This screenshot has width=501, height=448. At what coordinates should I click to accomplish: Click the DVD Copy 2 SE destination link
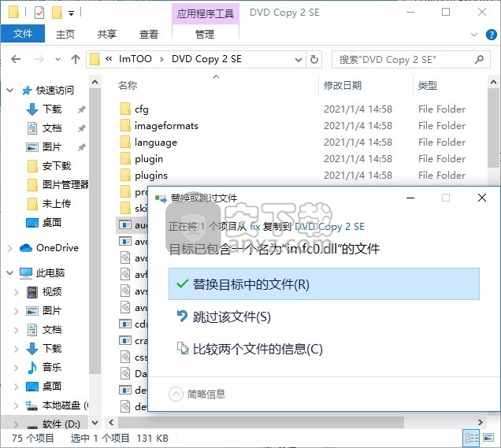tap(329, 227)
